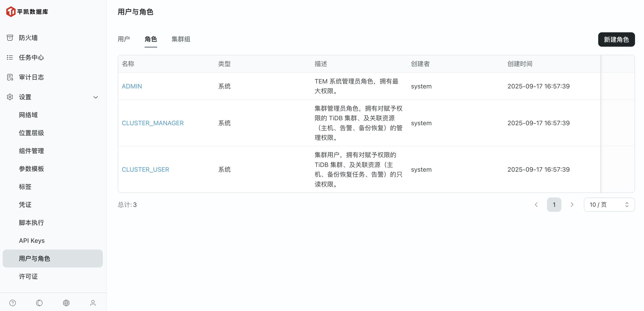Image resolution: width=644 pixels, height=311 pixels.
Task: Open API Keys in settings menu
Action: [x=32, y=241]
